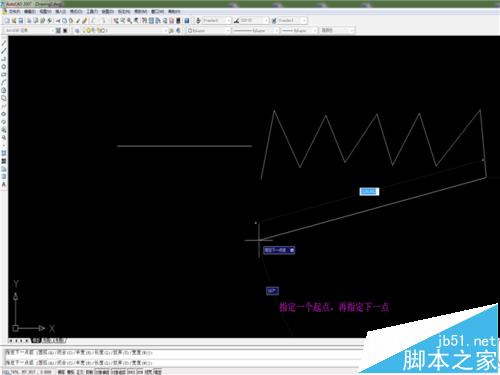Click the Redo arrow button
This screenshot has height=375, width=500.
pos(103,21)
